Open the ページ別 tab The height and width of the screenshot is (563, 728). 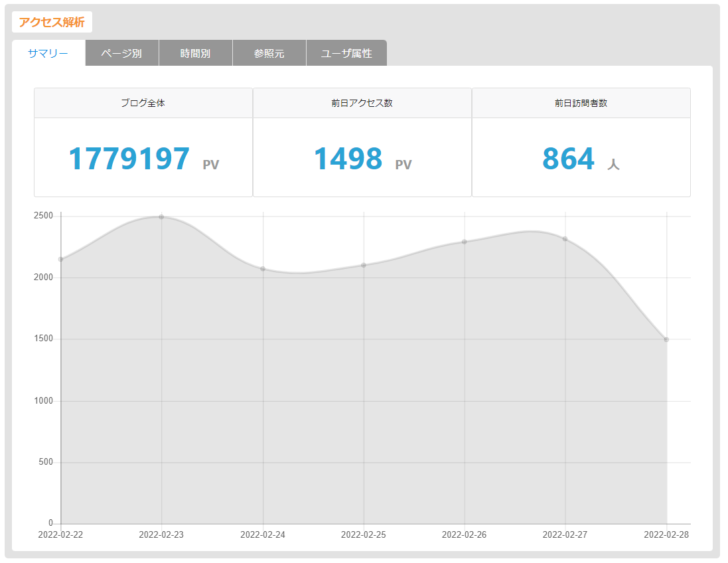121,53
